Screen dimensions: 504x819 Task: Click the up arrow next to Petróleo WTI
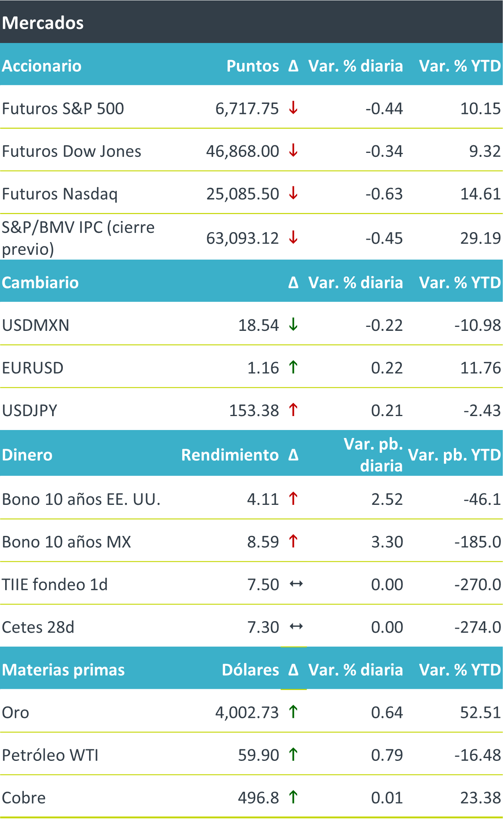tap(293, 754)
